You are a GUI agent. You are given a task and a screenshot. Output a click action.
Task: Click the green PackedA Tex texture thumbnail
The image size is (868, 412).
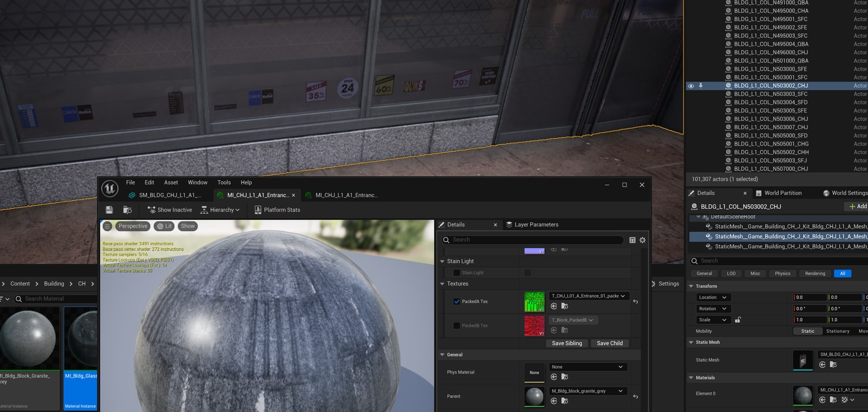tap(534, 302)
